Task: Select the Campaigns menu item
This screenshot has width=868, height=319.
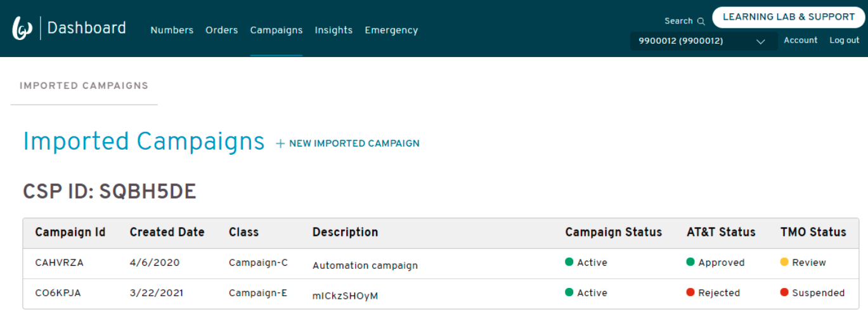Action: 276,30
